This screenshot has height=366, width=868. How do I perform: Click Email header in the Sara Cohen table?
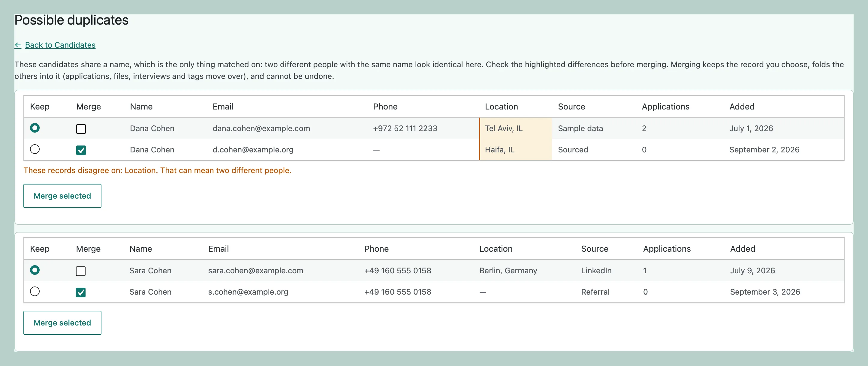point(218,248)
